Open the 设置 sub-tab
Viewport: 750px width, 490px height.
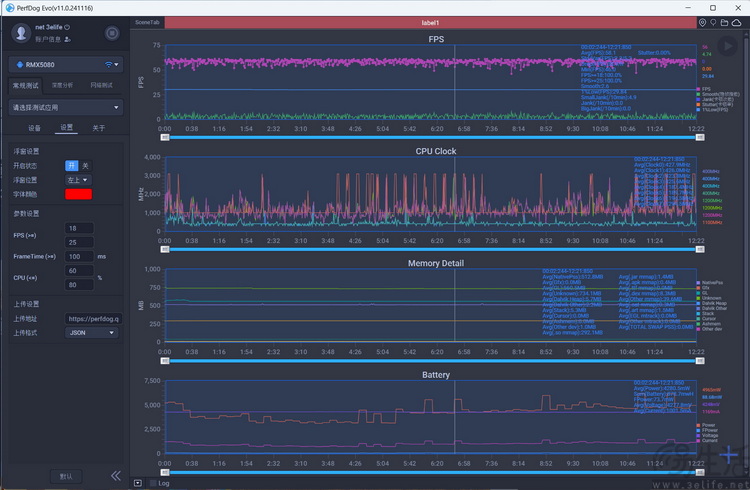(x=66, y=127)
